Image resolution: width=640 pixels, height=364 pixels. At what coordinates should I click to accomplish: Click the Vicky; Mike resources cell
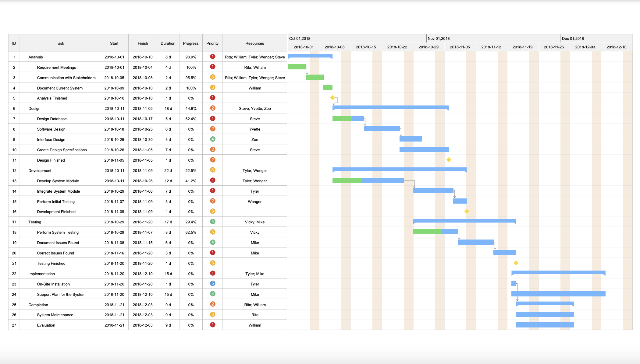point(255,222)
